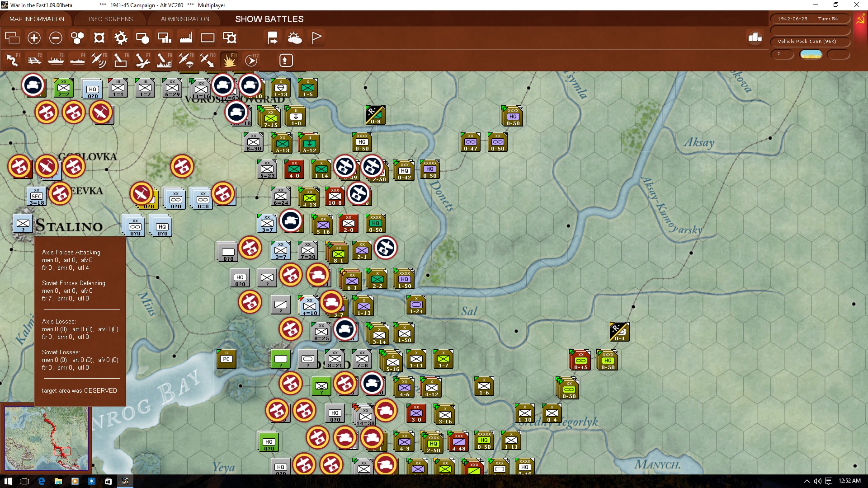Select the F1 move mode icon
Viewport: 868px width, 488px height.
pyautogui.click(x=12, y=60)
